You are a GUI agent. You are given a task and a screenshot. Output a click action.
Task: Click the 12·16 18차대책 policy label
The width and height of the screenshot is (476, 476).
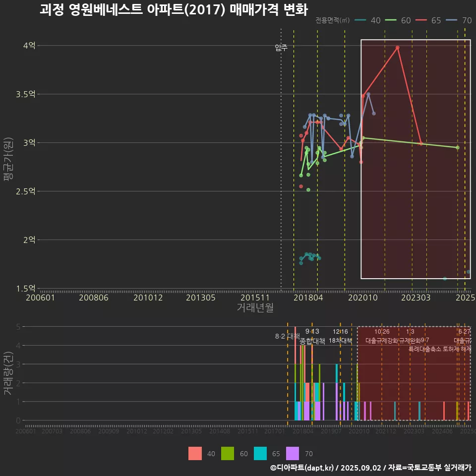tap(340, 336)
